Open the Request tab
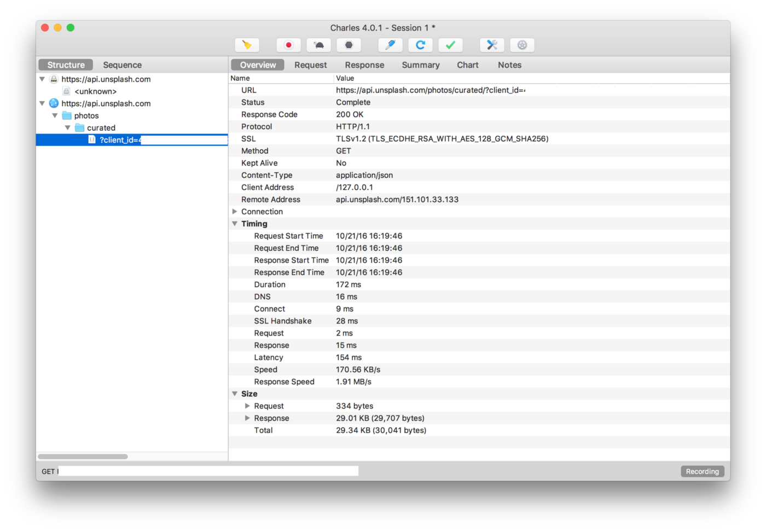Viewport: 766px width, 532px height. [x=310, y=65]
